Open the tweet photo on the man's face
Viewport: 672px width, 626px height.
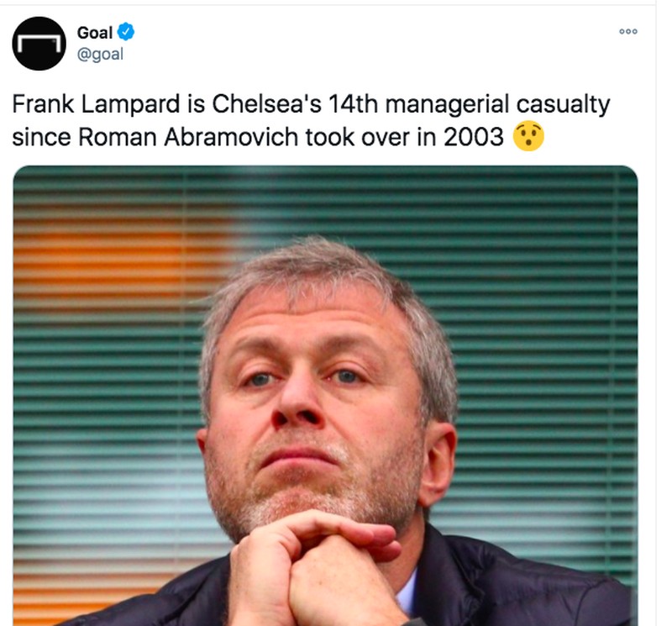click(319, 395)
